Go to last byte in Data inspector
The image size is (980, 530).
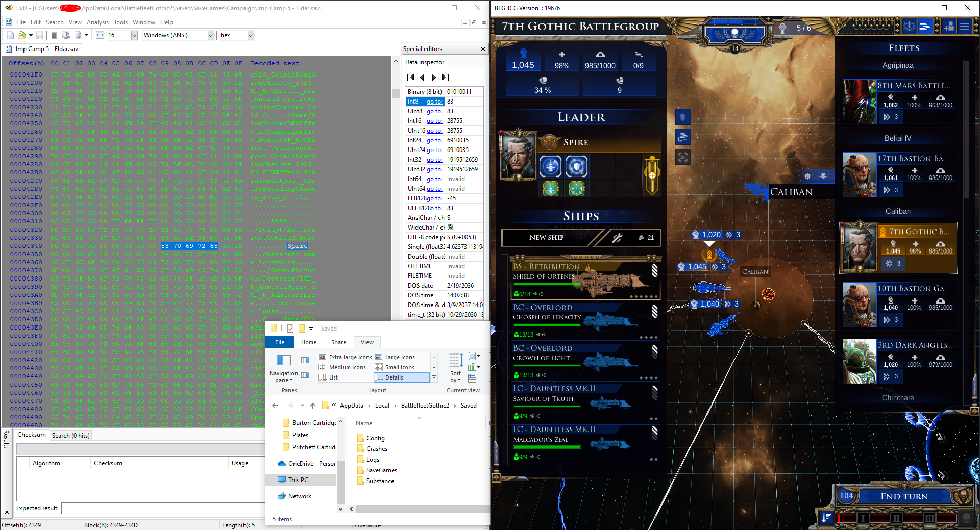[x=445, y=78]
